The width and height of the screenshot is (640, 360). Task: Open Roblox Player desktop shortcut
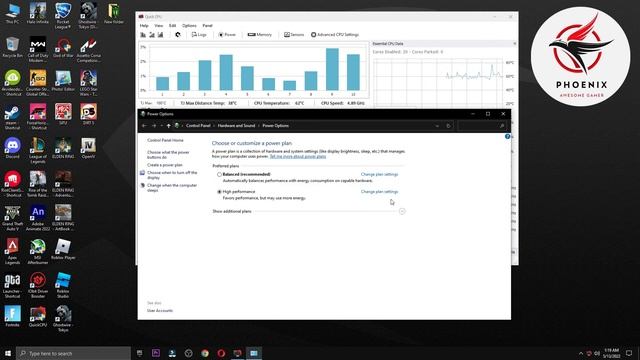63,249
